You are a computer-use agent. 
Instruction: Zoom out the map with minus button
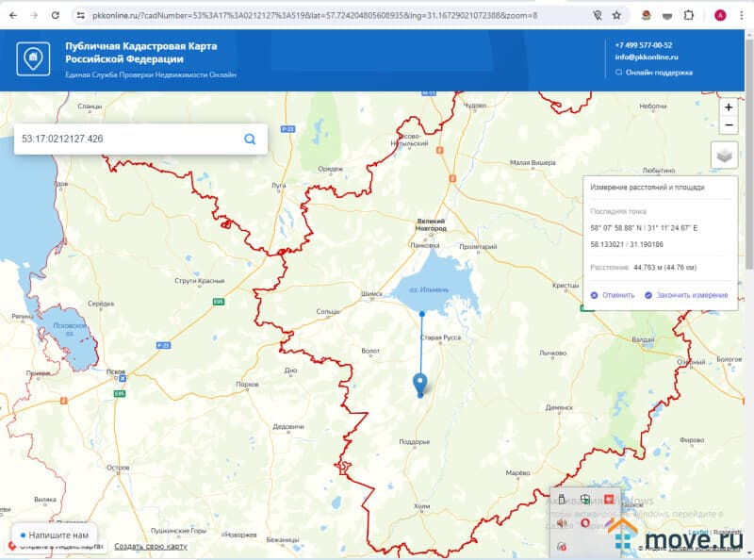[x=729, y=125]
